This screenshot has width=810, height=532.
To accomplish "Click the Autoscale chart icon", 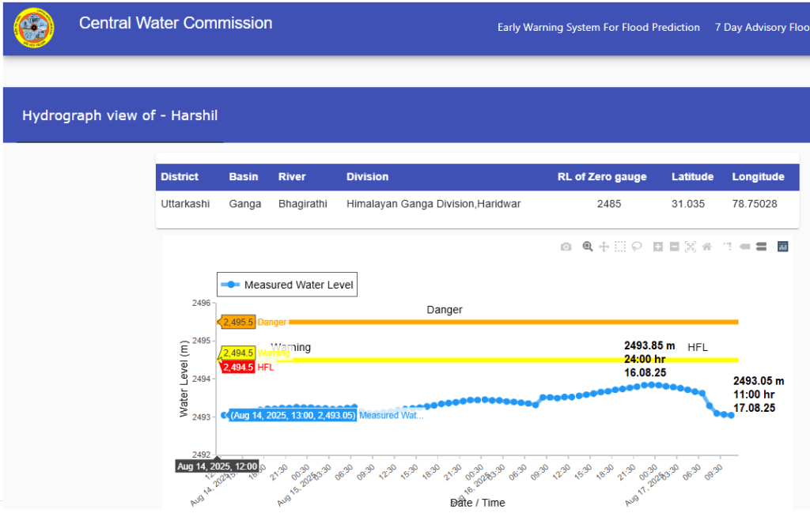I will point(691,247).
